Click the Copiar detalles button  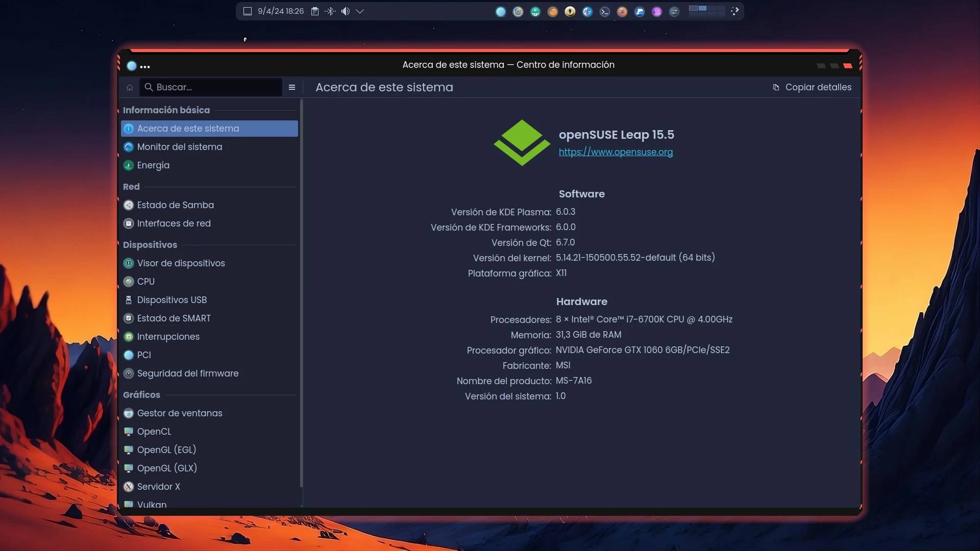(812, 87)
